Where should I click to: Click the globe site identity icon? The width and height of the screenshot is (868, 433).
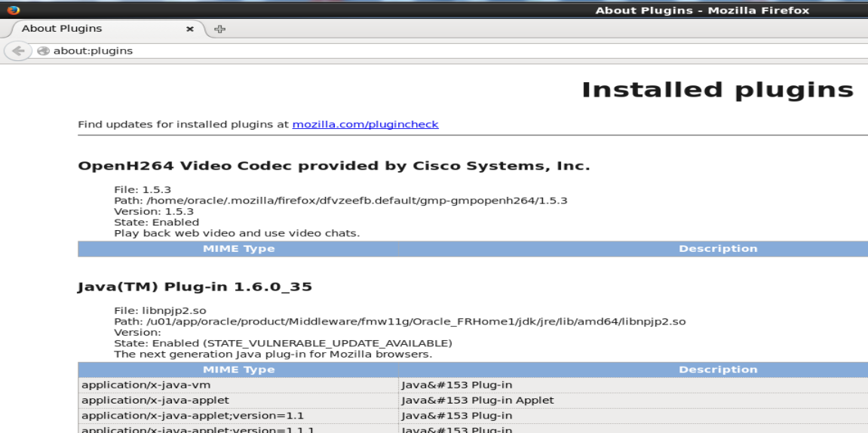43,51
